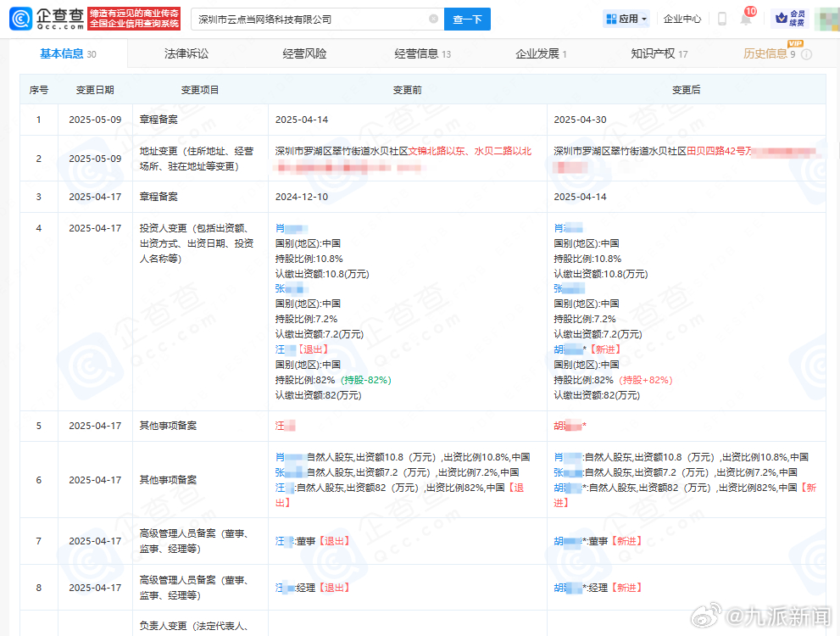Screen dimensions: 840x636
Task: Click the 历史信息 tab
Action: tap(767, 53)
